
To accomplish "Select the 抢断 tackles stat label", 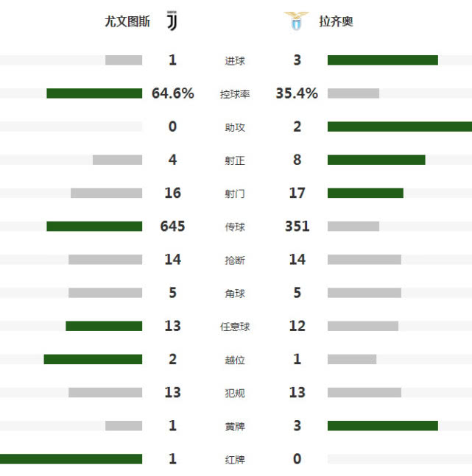I will [235, 260].
